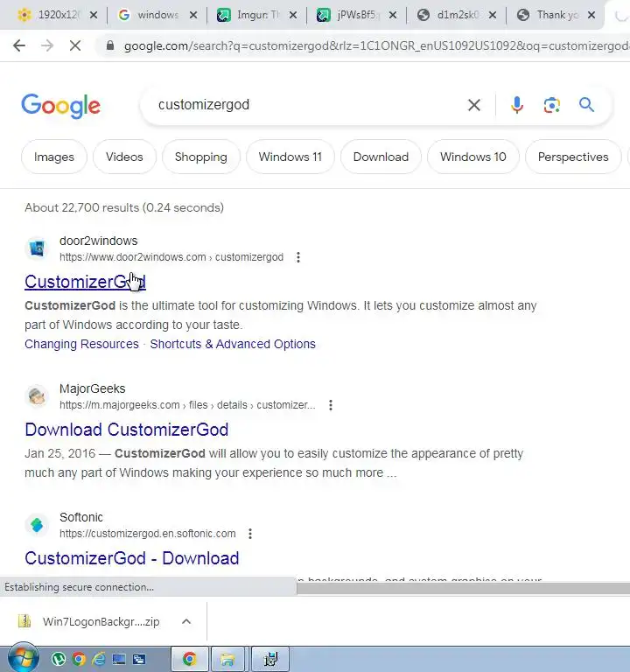Open more options for the MajorGeeks result
Image resolution: width=630 pixels, height=672 pixels.
(x=331, y=405)
